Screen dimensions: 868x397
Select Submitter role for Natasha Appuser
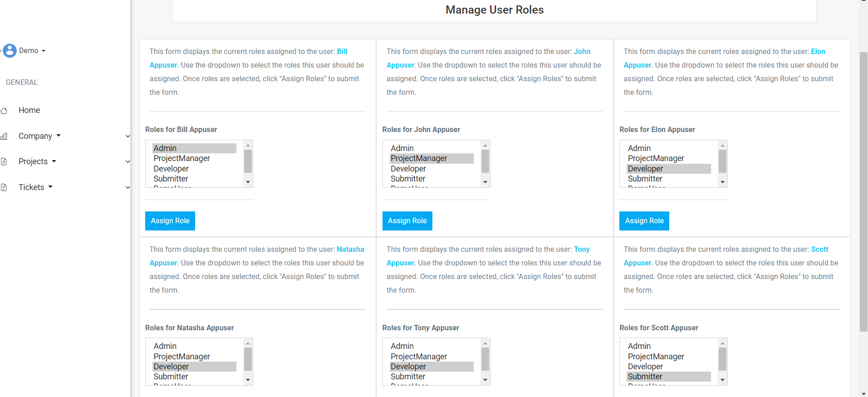point(194,377)
